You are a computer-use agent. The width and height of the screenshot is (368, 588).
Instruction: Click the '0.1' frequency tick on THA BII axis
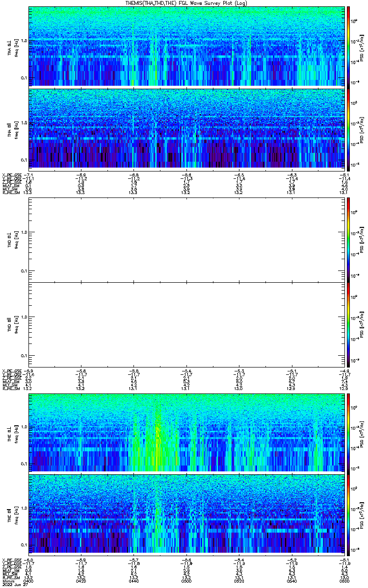pos(24,160)
